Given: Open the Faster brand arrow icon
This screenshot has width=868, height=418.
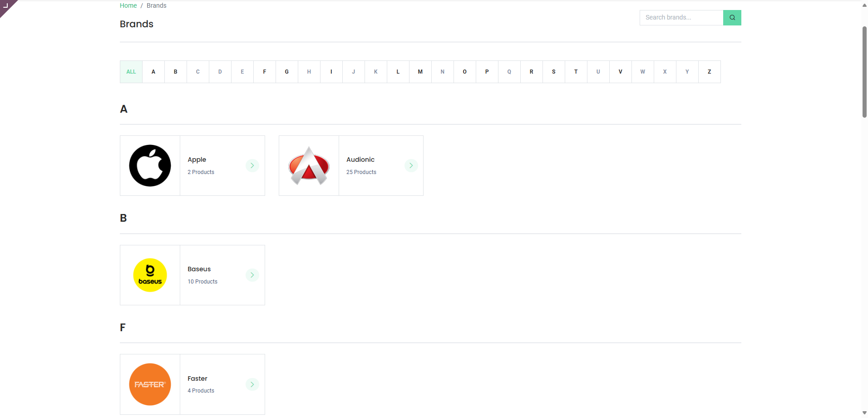Looking at the screenshot, I should pyautogui.click(x=252, y=384).
